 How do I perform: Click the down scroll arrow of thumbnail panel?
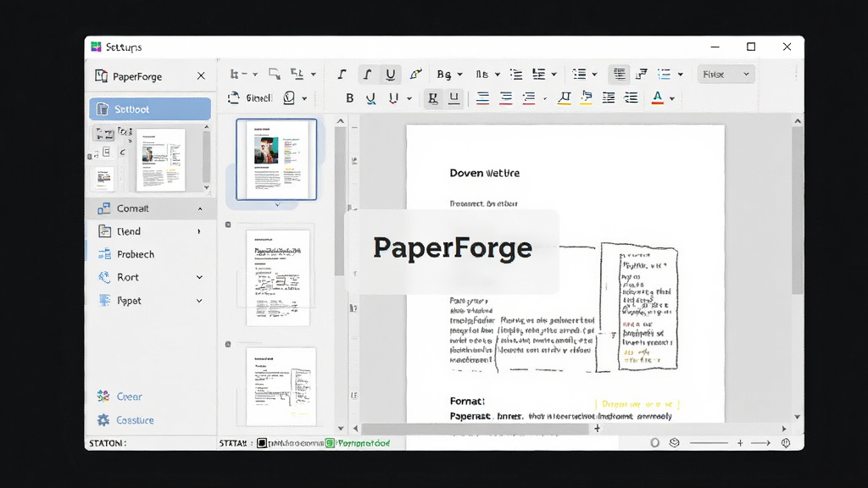click(341, 428)
